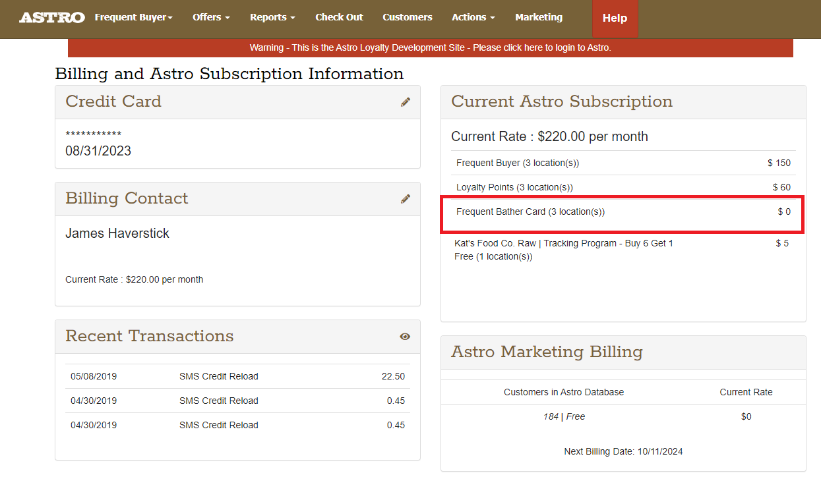Click the red Help button
This screenshot has height=504, width=821.
tap(615, 18)
